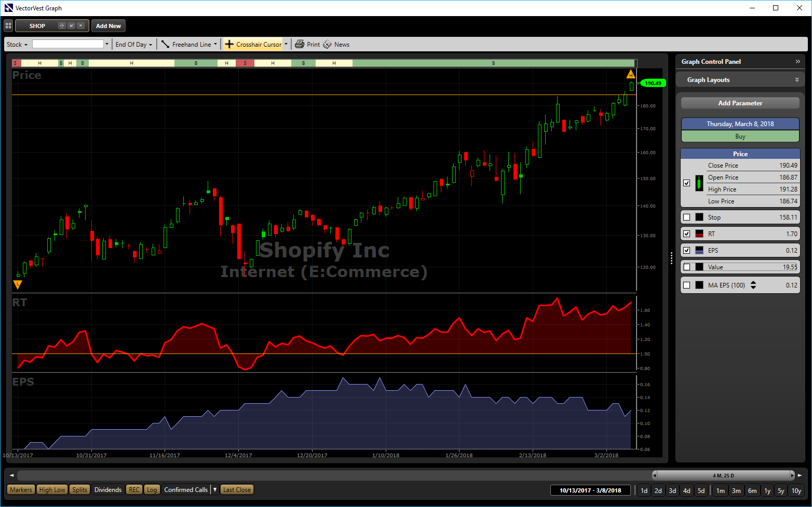Click the EPS color swatch
Screen dimensions: 812x507
pyautogui.click(x=699, y=251)
